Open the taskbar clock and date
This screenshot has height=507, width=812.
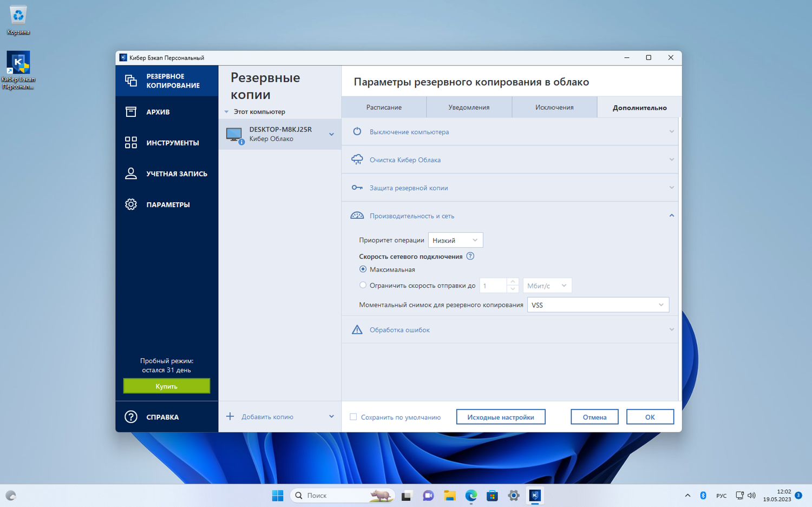coord(777,495)
